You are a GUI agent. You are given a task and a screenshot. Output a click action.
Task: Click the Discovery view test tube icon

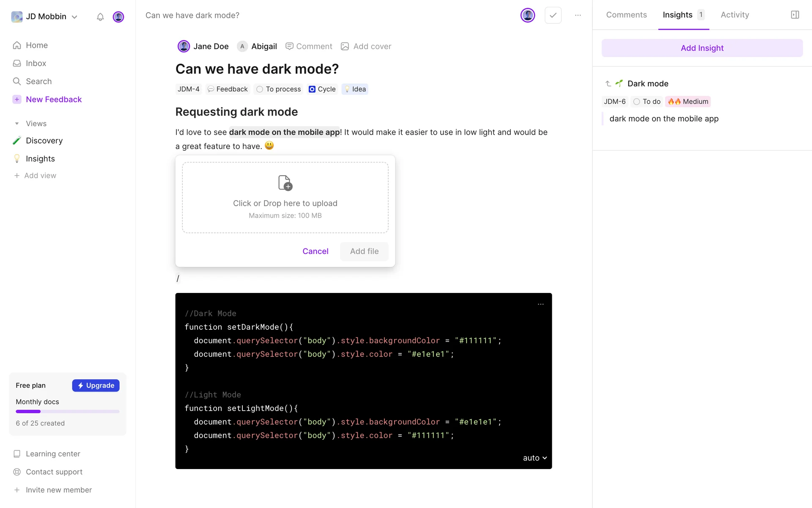17,141
